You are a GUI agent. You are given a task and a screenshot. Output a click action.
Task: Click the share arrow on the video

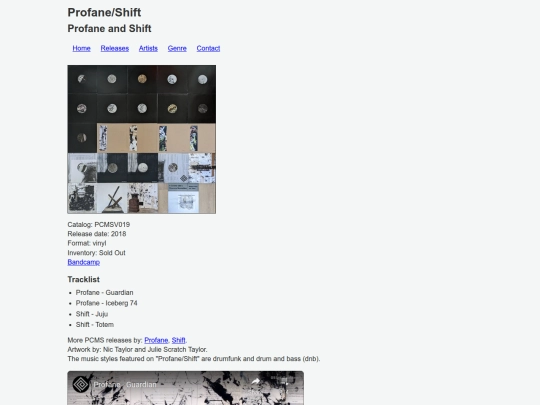256,381
